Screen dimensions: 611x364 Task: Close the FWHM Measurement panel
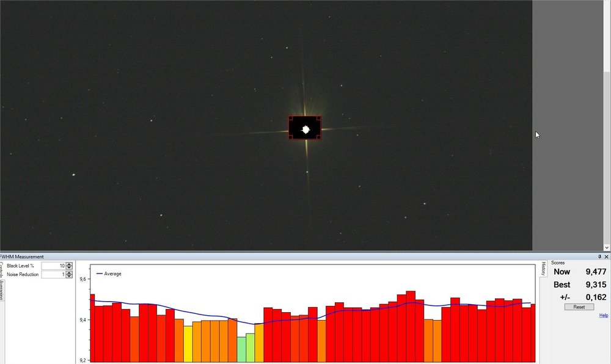click(x=607, y=257)
